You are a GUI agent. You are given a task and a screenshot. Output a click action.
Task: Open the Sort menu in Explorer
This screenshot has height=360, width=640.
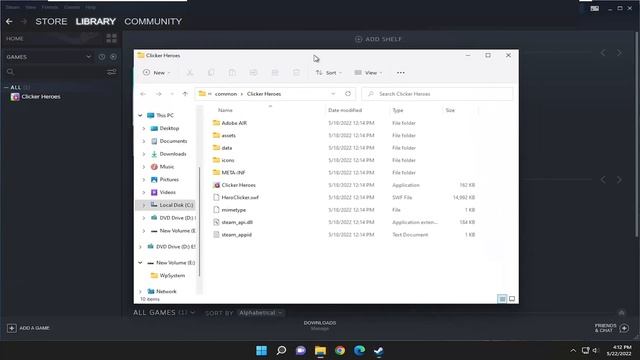click(329, 73)
